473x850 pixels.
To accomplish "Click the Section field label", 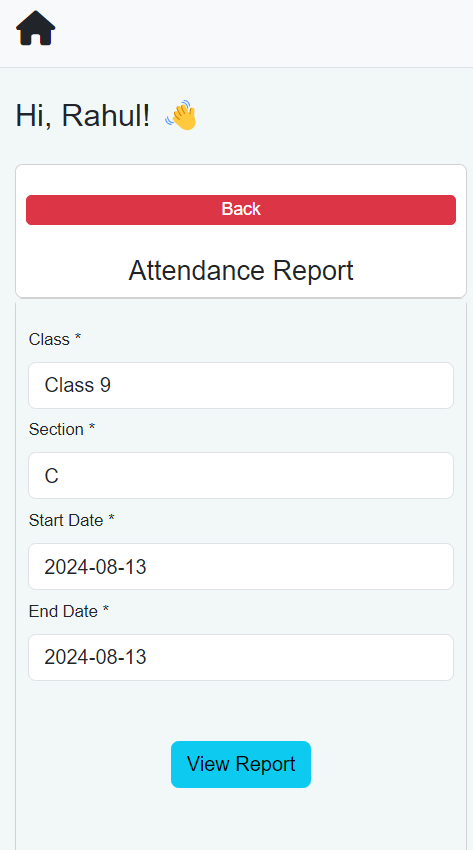I will point(56,429).
